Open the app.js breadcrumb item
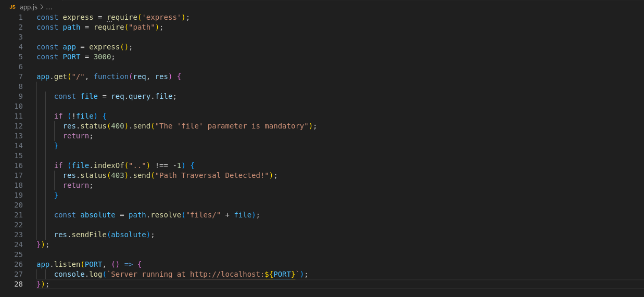Screen dimensions: 644x297 pyautogui.click(x=28, y=7)
